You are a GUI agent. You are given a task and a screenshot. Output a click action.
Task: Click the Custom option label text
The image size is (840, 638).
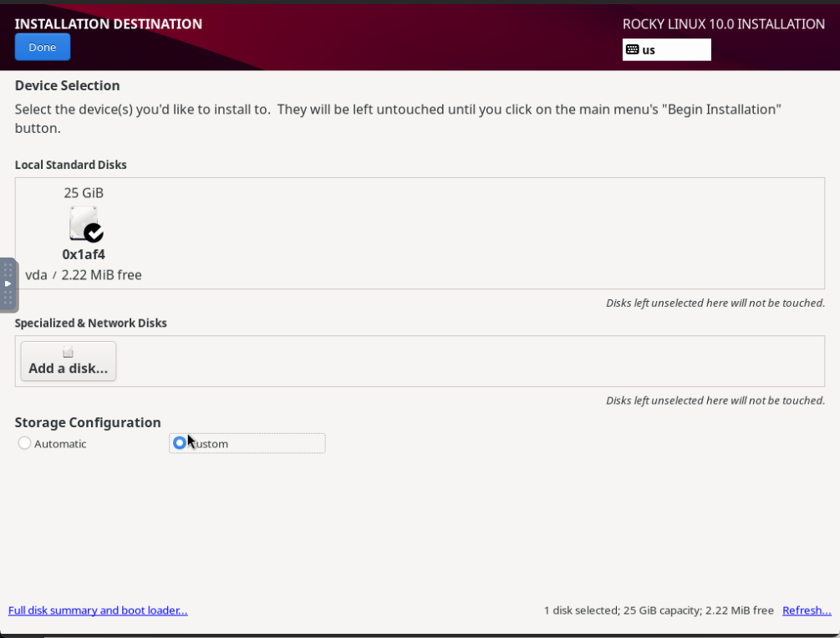[209, 444]
